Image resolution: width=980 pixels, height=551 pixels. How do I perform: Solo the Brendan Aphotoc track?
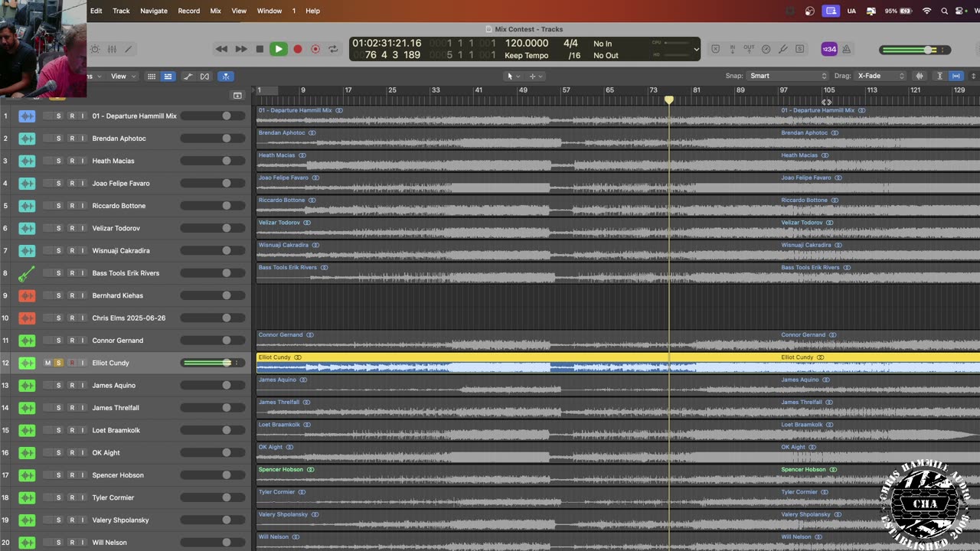click(58, 139)
